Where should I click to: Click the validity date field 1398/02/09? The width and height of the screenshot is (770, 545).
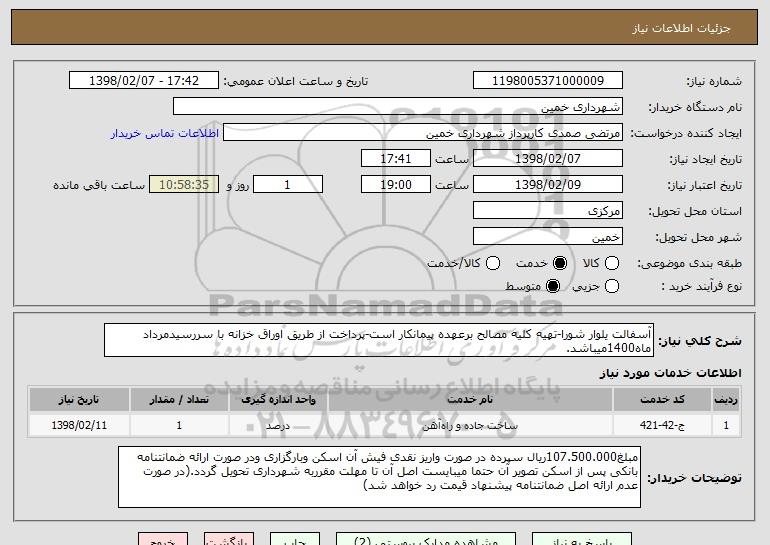548,185
